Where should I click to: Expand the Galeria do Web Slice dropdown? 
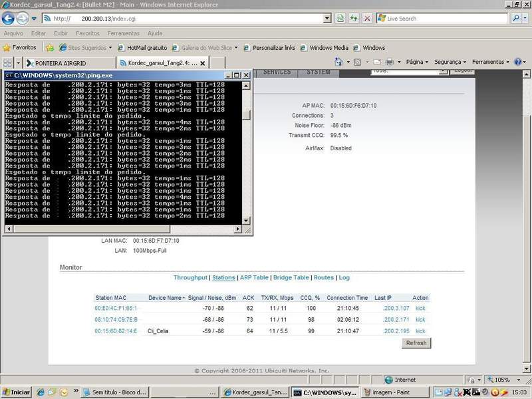coord(236,47)
